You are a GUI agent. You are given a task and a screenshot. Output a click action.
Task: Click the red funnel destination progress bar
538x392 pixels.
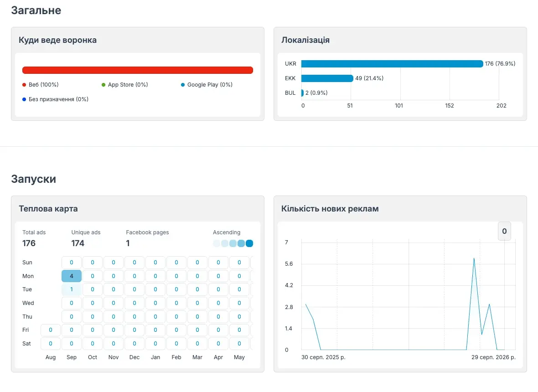click(138, 70)
